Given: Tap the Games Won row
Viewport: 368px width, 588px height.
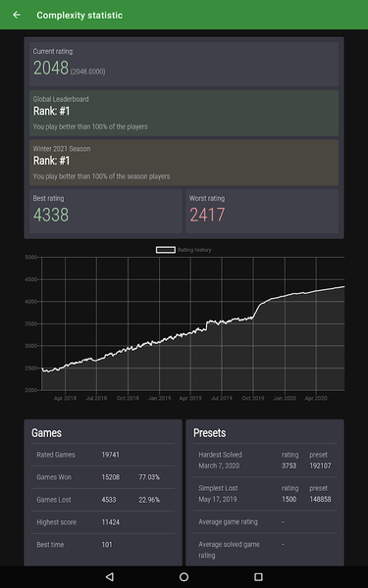Looking at the screenshot, I should tap(103, 477).
